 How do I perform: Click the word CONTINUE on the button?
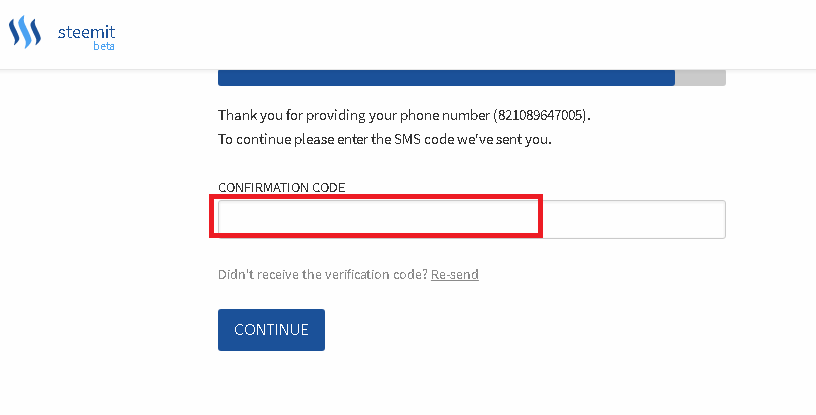[271, 330]
